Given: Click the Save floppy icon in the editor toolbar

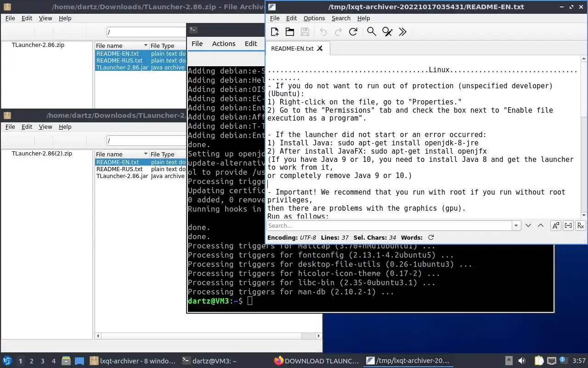Looking at the screenshot, I should (305, 32).
